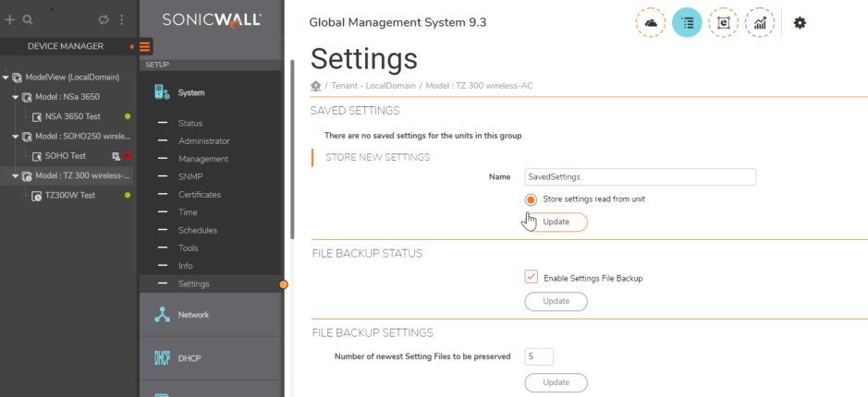Click the add device plus icon
Viewport: 868px width, 397px height.
click(10, 19)
